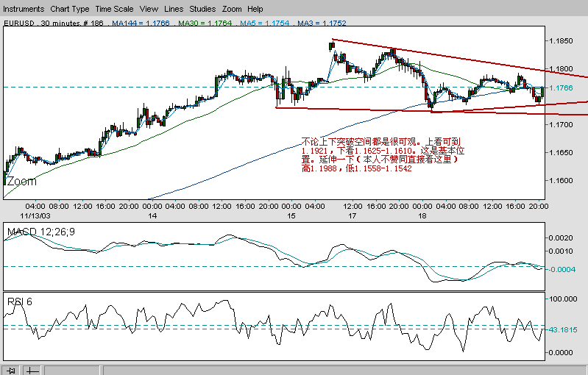
Task: Open the Help menu
Action: point(255,9)
